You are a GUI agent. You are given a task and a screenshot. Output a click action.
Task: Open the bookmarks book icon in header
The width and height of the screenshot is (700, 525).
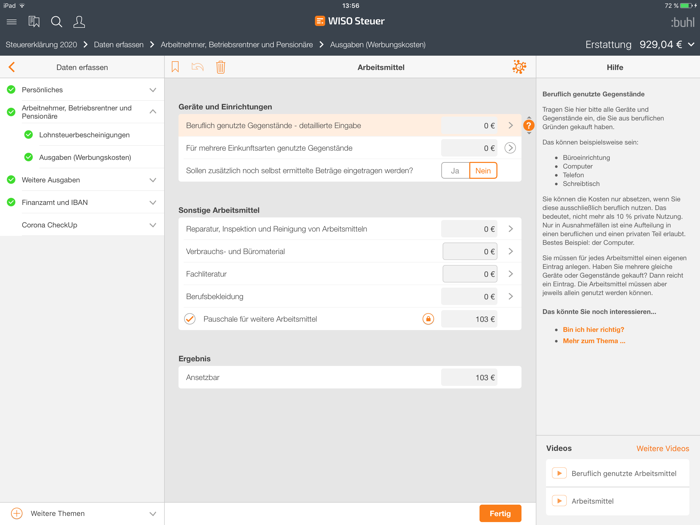pyautogui.click(x=34, y=21)
